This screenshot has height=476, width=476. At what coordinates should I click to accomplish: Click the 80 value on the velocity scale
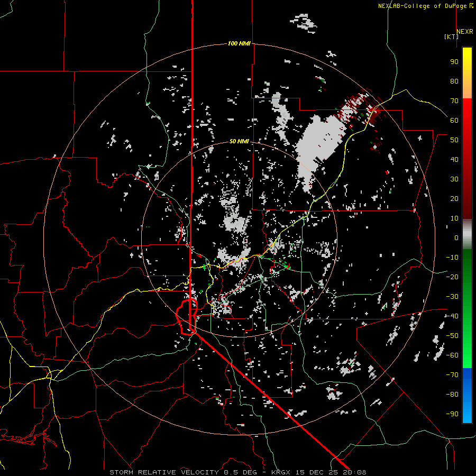click(454, 81)
